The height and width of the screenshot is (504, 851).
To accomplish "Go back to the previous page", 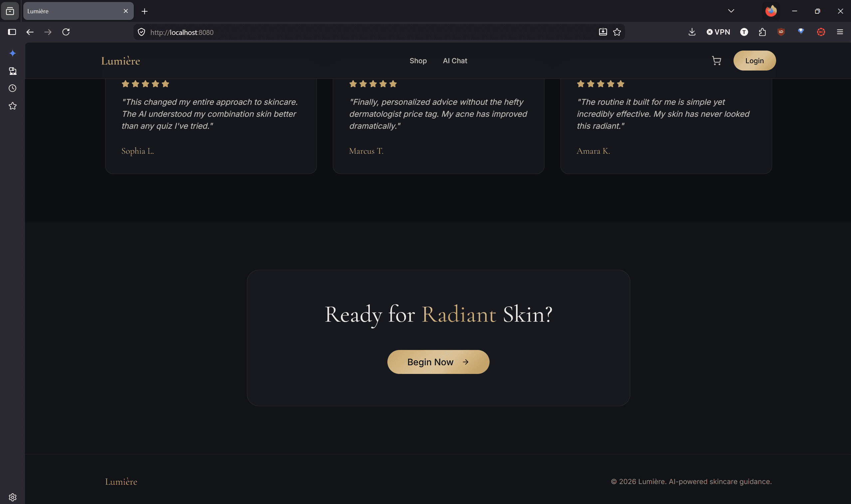I will 30,32.
